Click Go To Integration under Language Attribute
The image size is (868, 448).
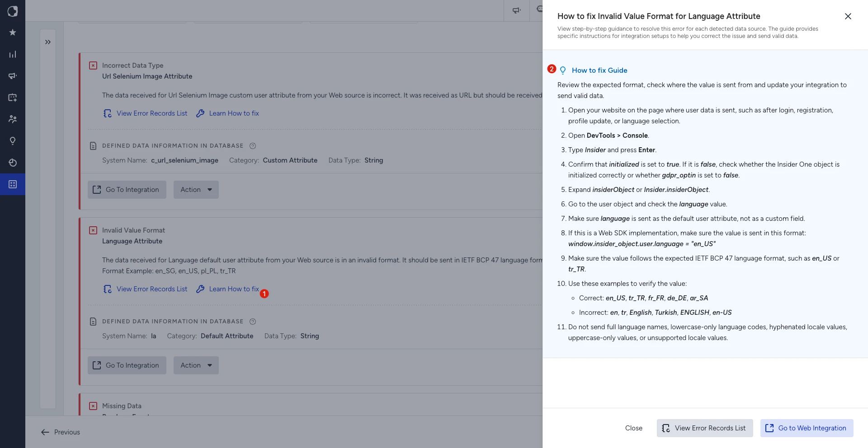coord(127,365)
